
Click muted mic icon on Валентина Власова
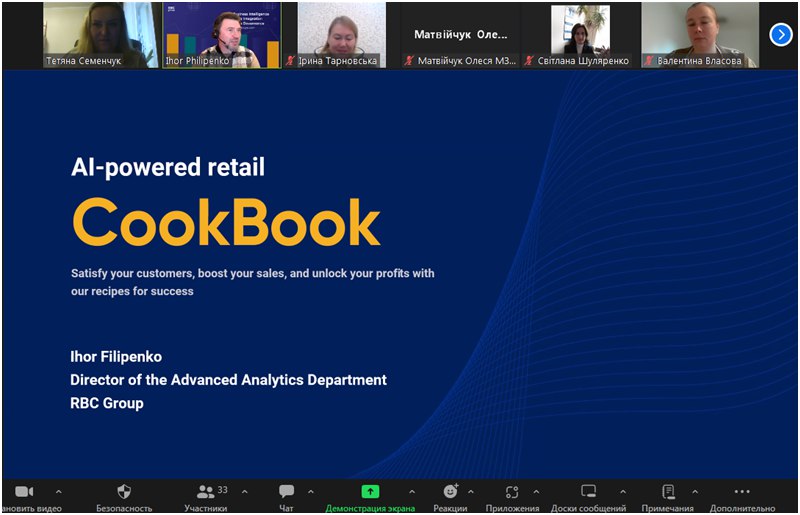point(648,61)
